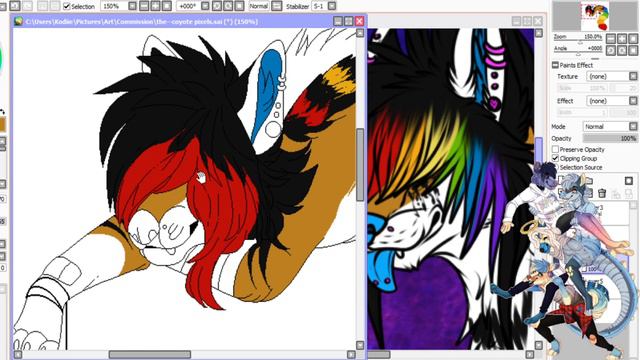Click scroll left arrow of coyote canvas window

coord(18,355)
